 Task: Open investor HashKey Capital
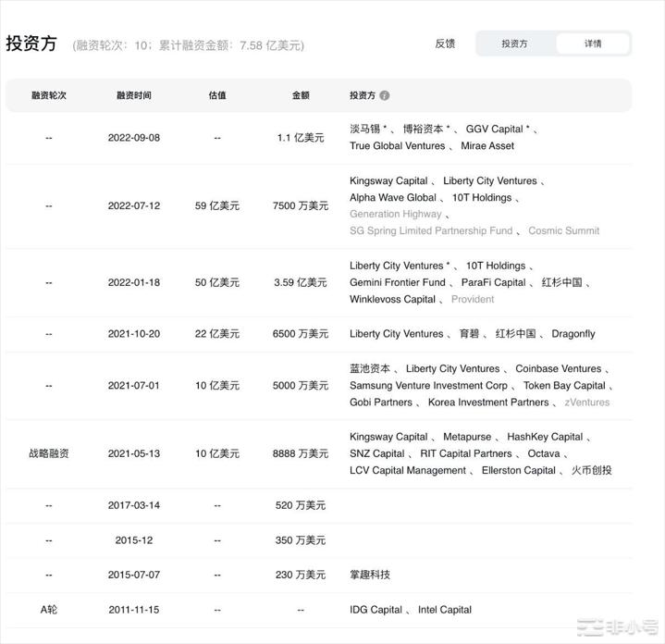pos(545,437)
